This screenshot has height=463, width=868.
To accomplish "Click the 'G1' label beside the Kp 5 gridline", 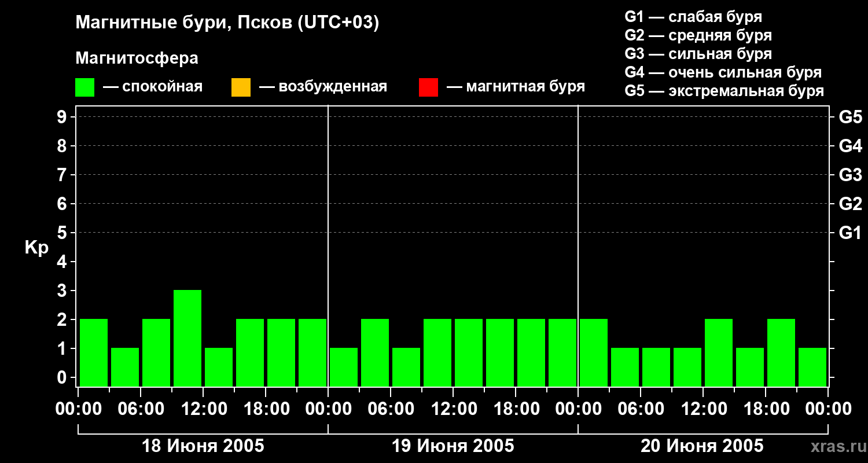I will click(850, 233).
